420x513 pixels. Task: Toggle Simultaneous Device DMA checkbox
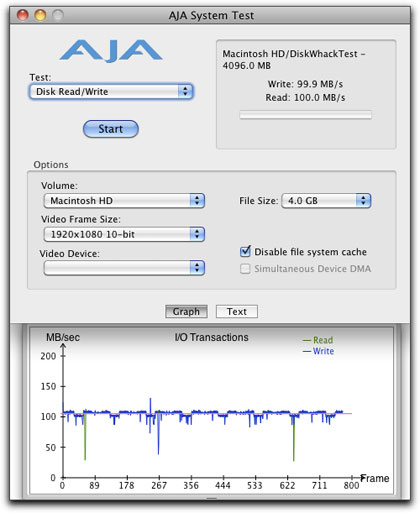(245, 269)
